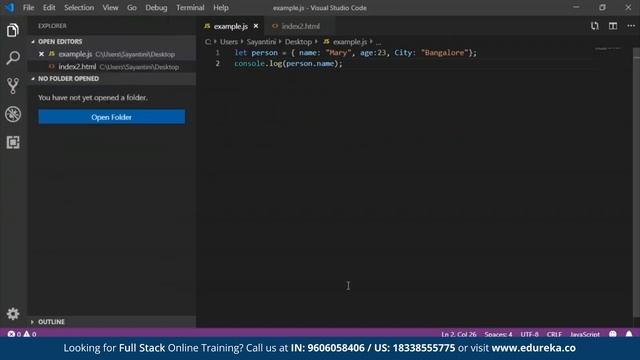Click Ln 2, Col 26 in status bar
640x360 pixels.
458,334
